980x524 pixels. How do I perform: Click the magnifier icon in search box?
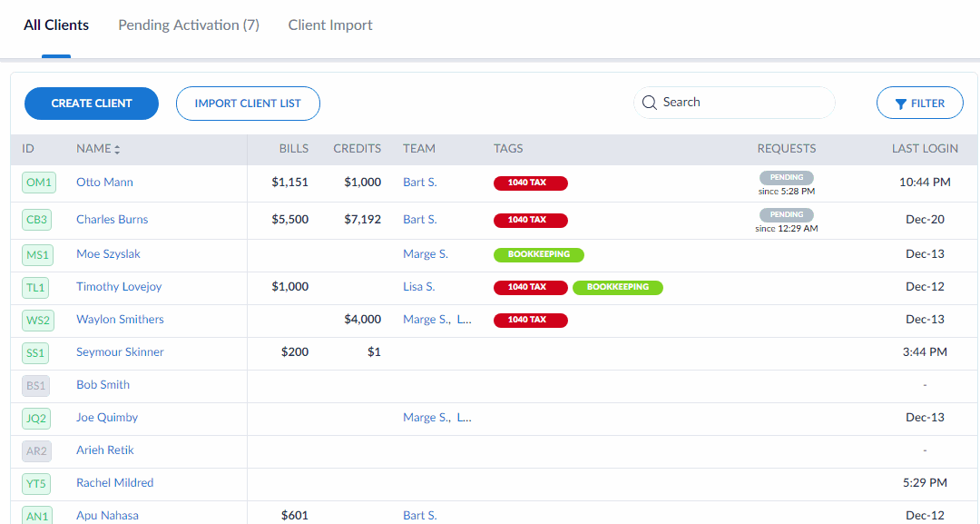649,103
